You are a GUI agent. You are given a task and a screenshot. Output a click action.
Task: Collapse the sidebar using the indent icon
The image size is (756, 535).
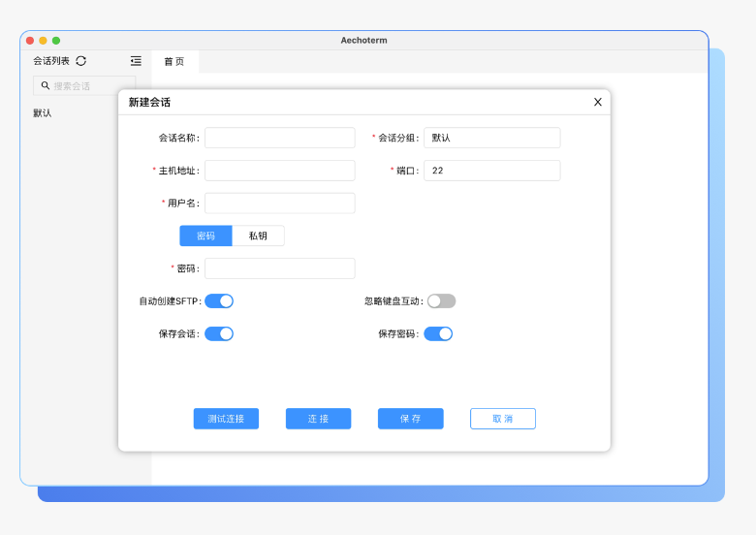tap(136, 61)
